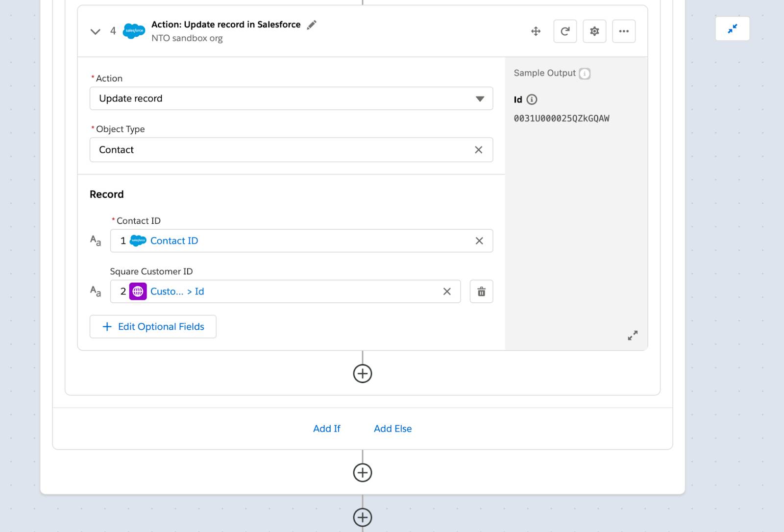The image size is (784, 532).
Task: Click the Add Else link
Action: 393,429
